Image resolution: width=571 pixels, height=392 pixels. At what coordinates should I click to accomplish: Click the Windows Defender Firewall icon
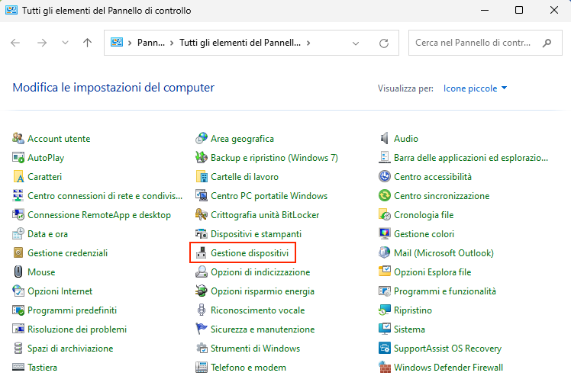click(386, 368)
